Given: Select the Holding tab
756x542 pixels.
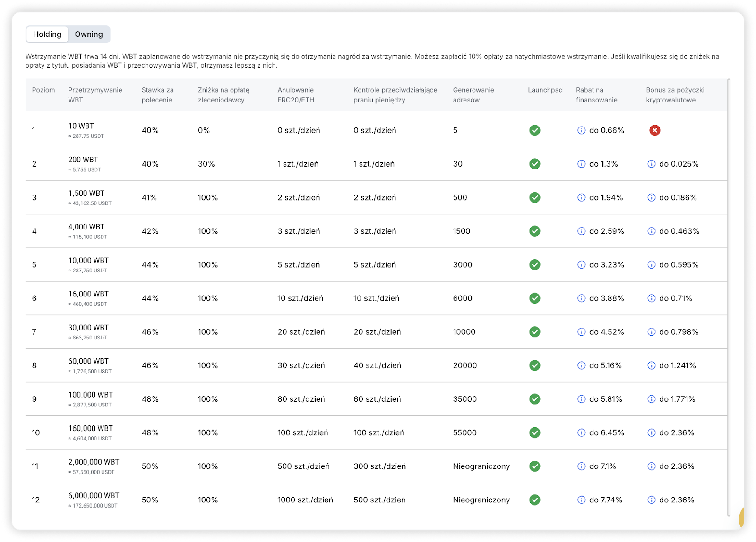Looking at the screenshot, I should point(47,34).
